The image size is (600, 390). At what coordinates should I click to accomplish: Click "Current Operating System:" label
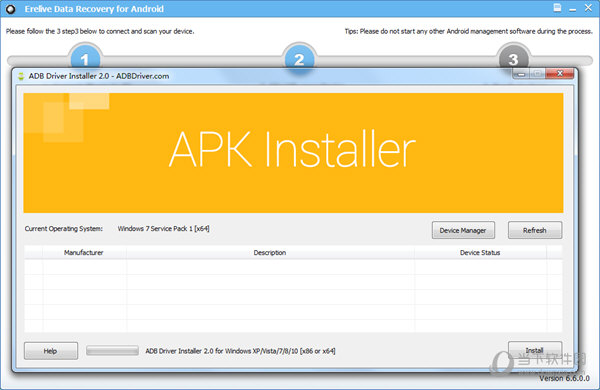(64, 228)
